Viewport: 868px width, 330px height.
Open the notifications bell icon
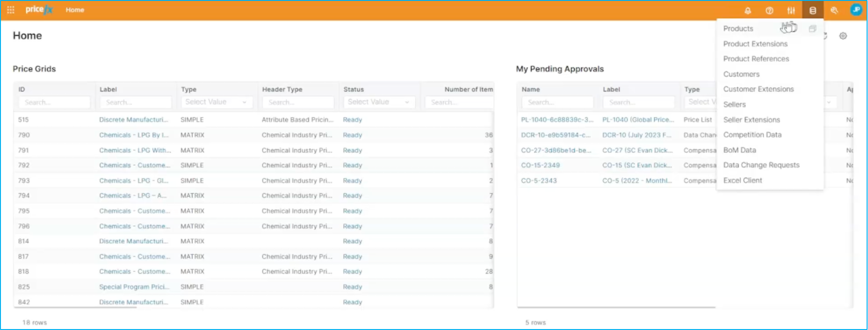[x=748, y=10]
